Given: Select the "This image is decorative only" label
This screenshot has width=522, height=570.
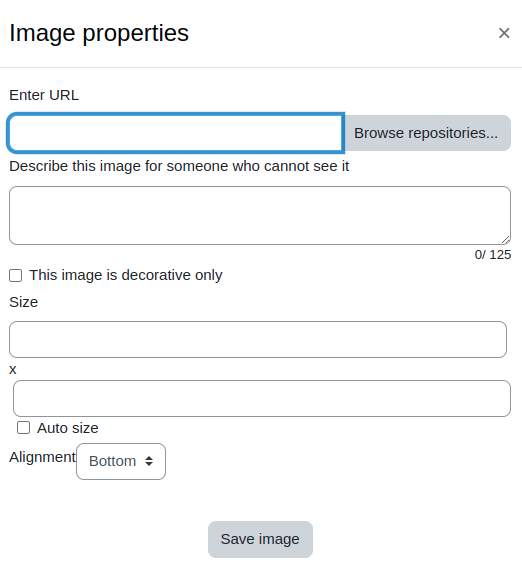Looking at the screenshot, I should 126,275.
